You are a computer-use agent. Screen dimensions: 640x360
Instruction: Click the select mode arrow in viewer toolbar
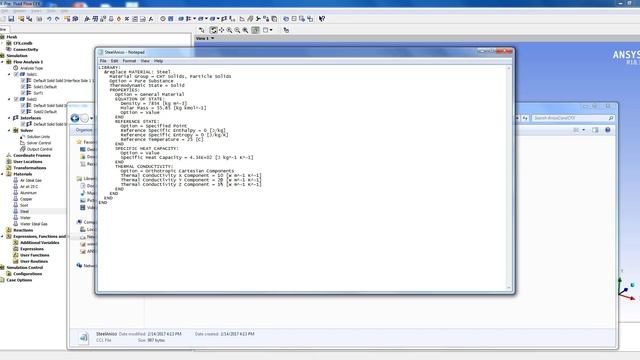(x=202, y=30)
